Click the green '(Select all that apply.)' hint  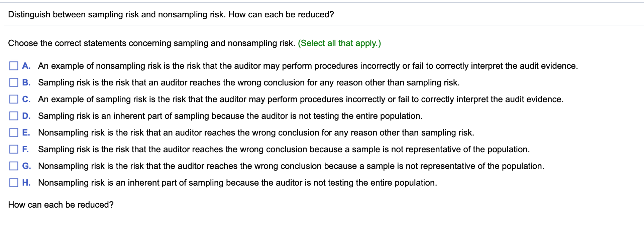[339, 43]
